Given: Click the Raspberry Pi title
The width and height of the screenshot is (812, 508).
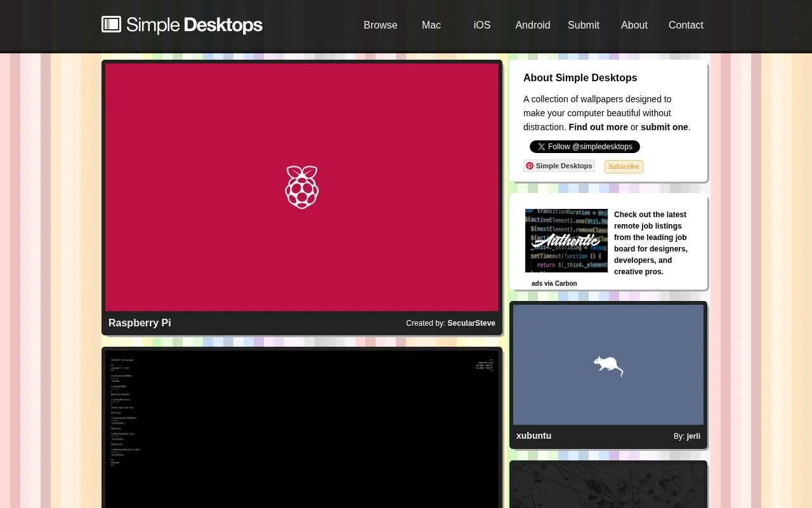Looking at the screenshot, I should click(140, 323).
